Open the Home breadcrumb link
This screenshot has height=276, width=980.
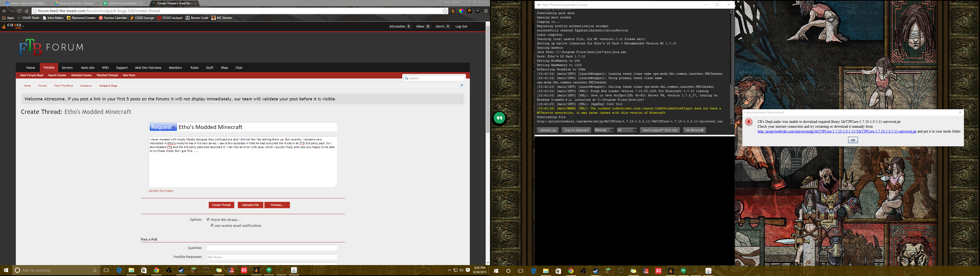27,86
